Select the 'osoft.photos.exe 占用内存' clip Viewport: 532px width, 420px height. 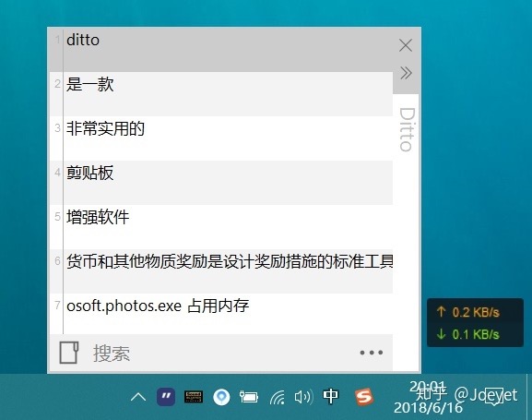221,314
